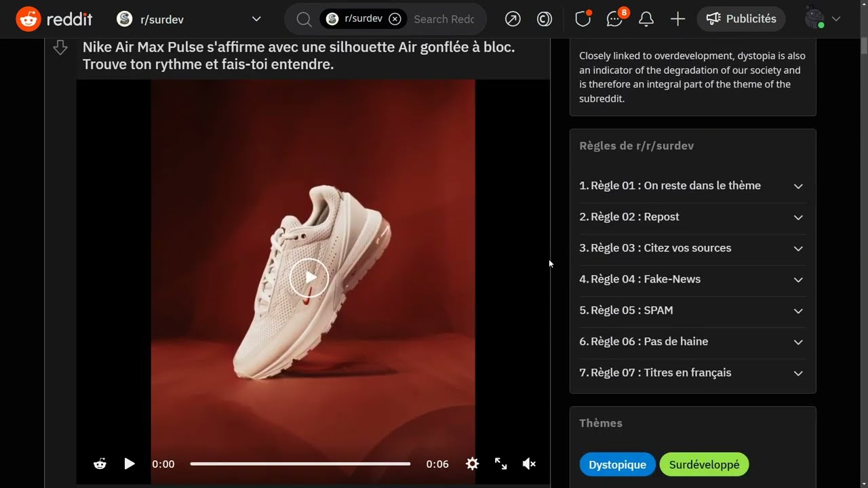
Task: Open the user avatar account menu
Action: pyautogui.click(x=822, y=19)
